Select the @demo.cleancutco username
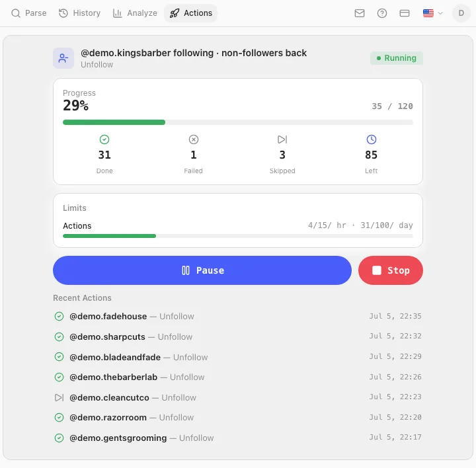476x468 pixels. click(x=109, y=397)
